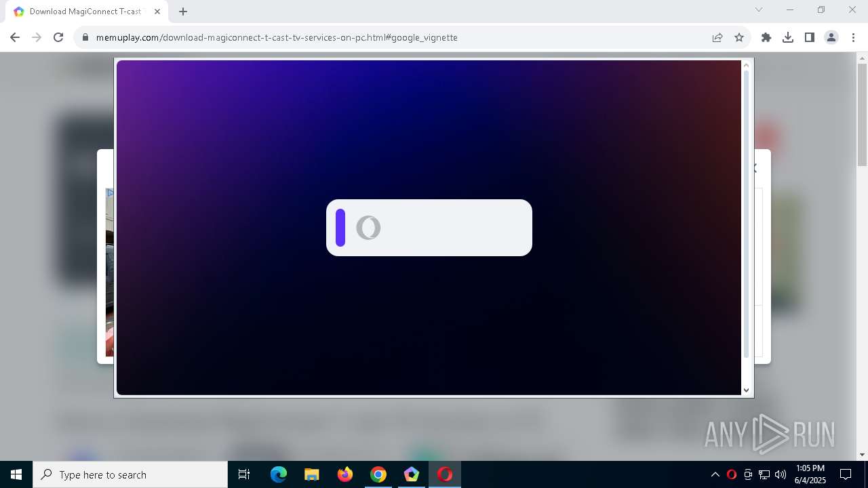This screenshot has height=488, width=868.
Task: Launch Microsoft Edge from taskbar
Action: pyautogui.click(x=279, y=474)
